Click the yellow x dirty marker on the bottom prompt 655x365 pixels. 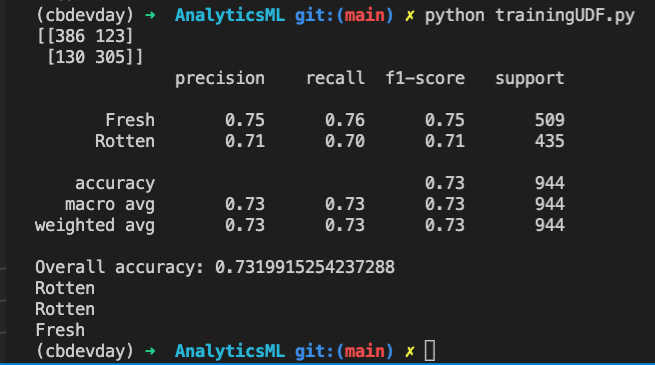410,351
